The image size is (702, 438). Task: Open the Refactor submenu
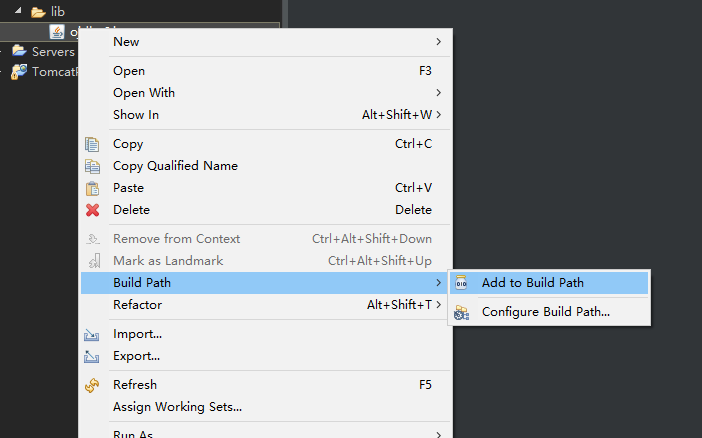point(137,305)
